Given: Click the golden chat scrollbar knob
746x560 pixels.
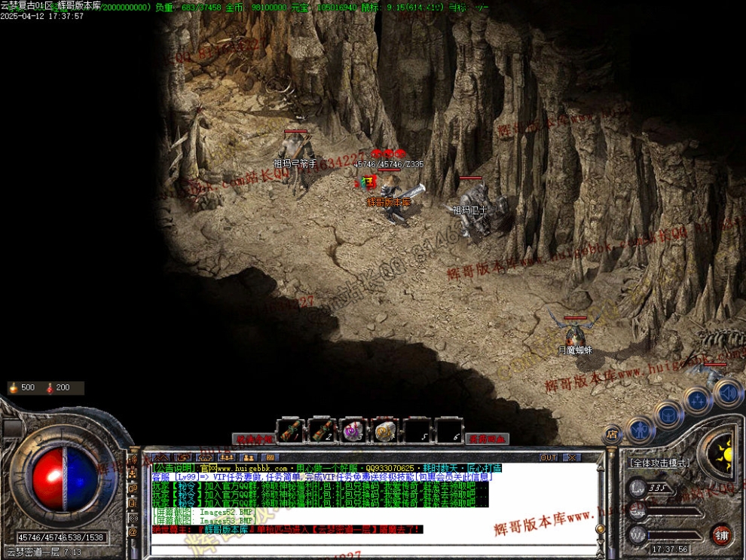Looking at the screenshot, I should coord(601,528).
